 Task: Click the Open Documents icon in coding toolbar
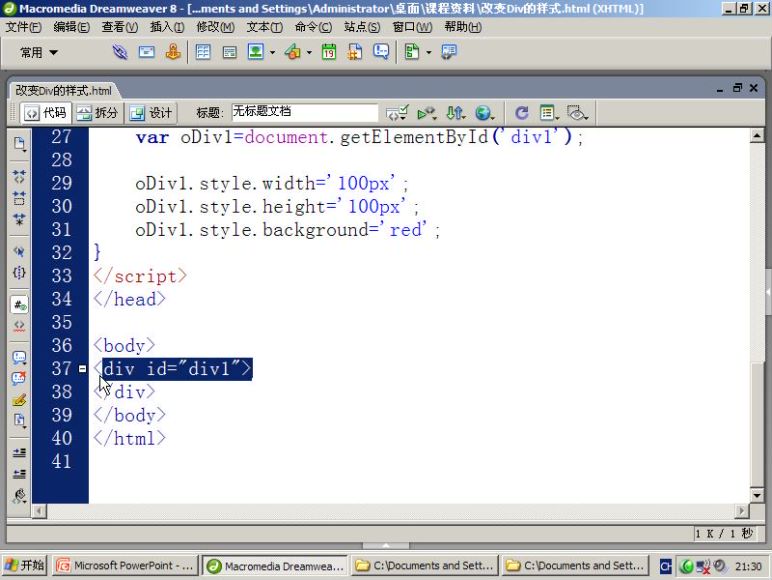pos(19,144)
